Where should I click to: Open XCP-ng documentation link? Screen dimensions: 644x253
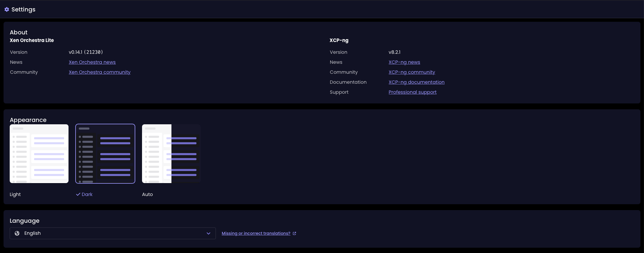[416, 82]
